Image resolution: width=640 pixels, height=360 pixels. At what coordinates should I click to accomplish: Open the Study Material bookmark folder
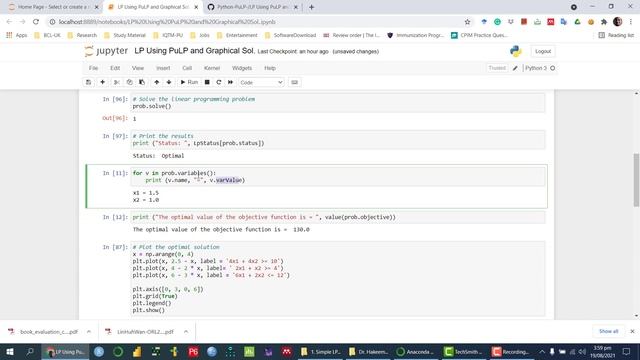125,36
